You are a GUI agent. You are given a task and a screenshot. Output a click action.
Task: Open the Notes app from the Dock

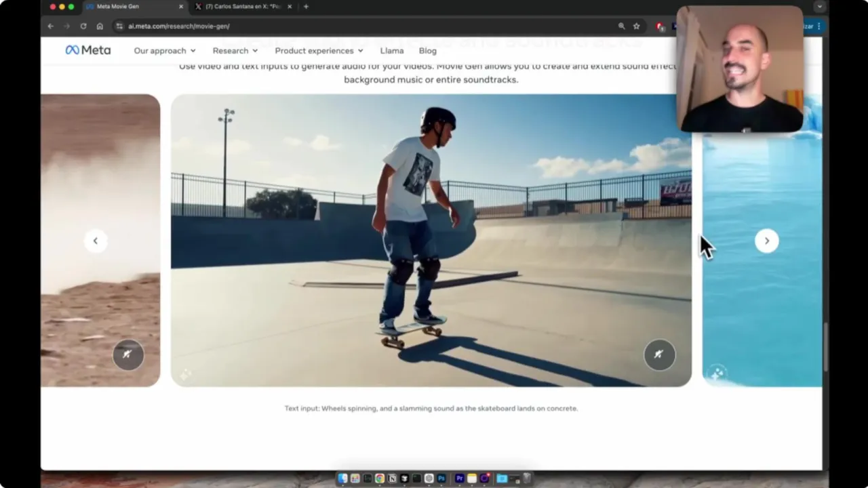point(472,479)
